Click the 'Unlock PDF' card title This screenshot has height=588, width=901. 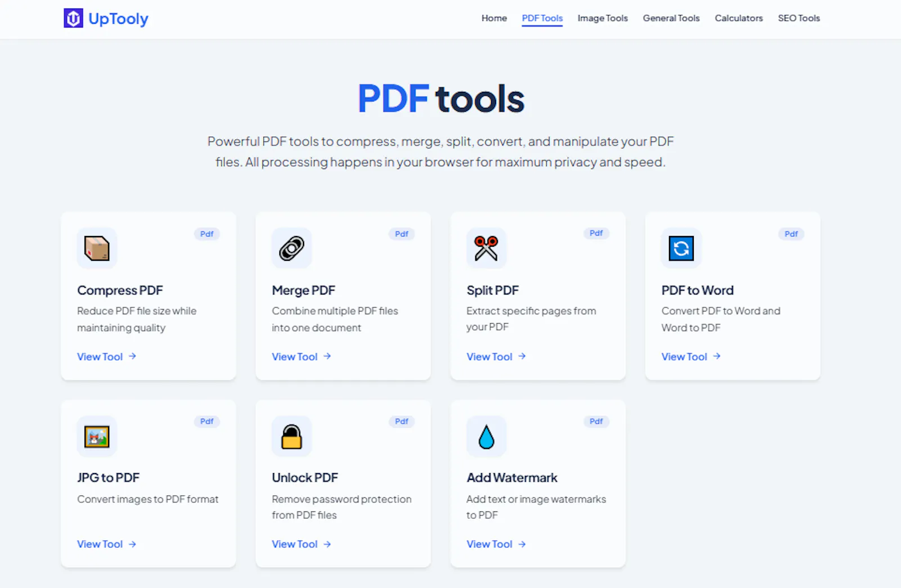(x=305, y=478)
